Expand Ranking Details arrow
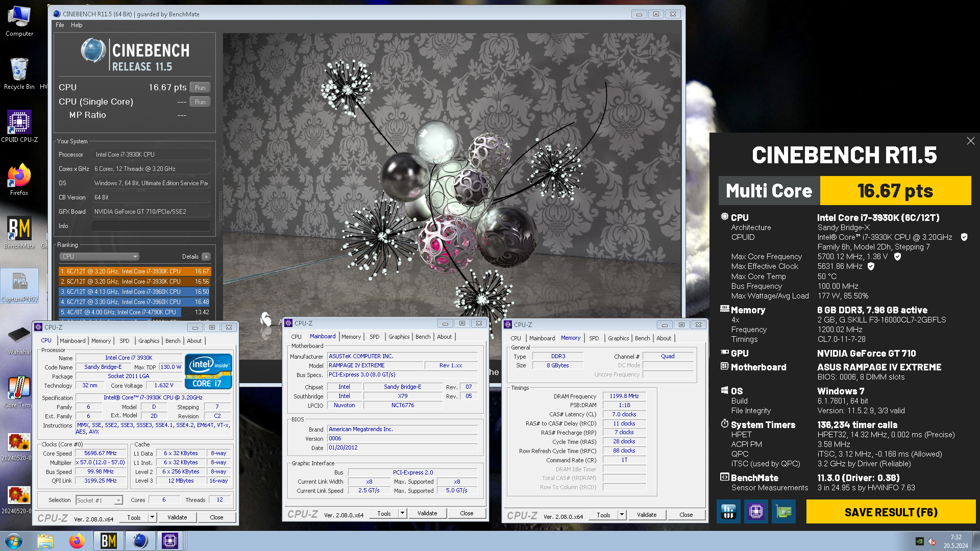980x551 pixels. (x=206, y=257)
